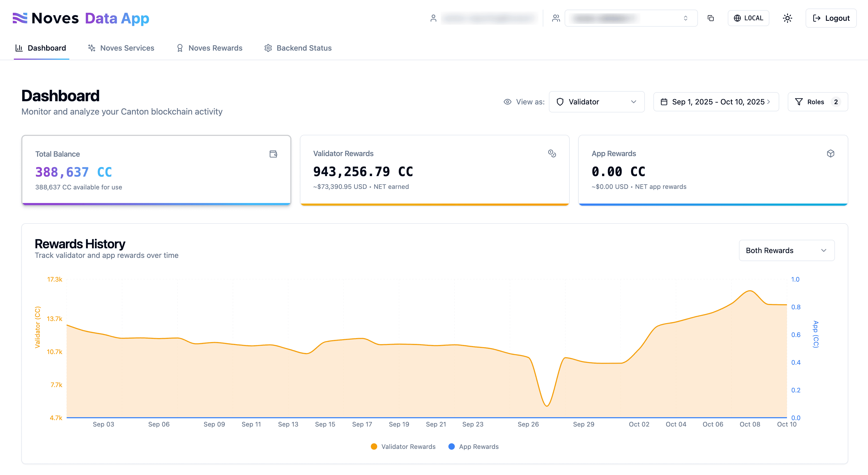Screen dimensions: 868x475
Task: Click the multi-user group icon in header
Action: [x=556, y=18]
